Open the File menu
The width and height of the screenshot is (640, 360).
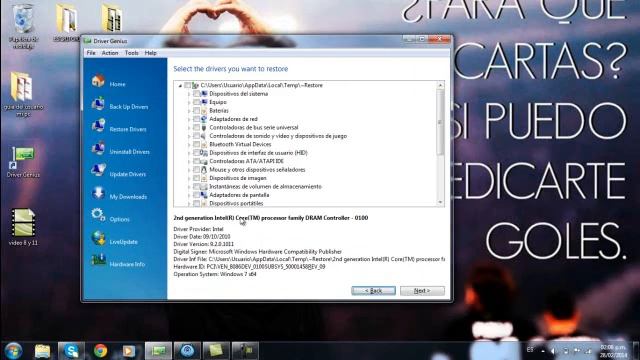(x=91, y=53)
